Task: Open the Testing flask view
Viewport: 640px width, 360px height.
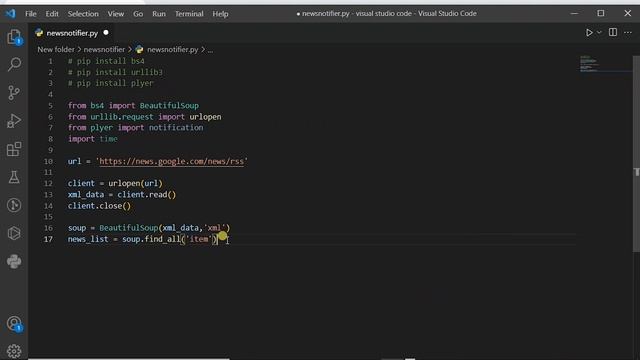Action: coord(14,177)
